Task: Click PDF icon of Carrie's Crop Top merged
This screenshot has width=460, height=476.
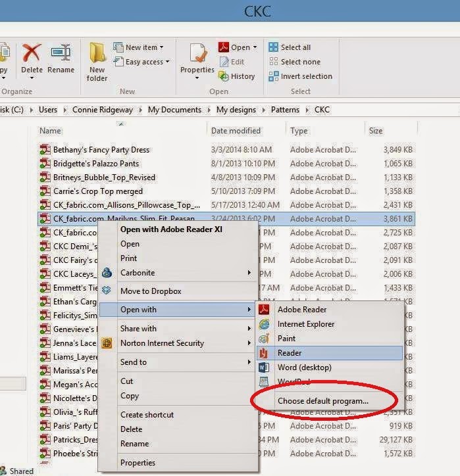Action: point(45,191)
